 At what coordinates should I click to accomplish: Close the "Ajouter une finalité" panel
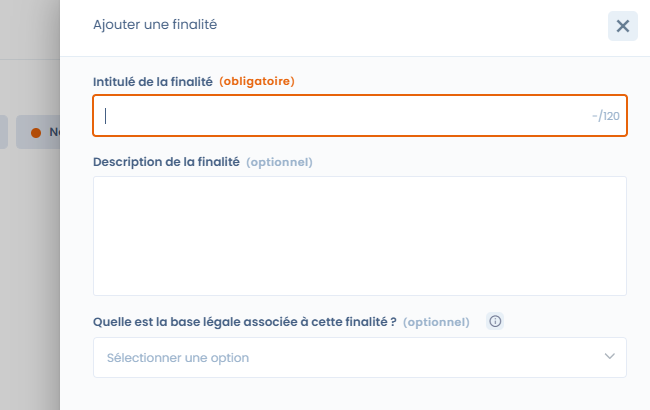pyautogui.click(x=622, y=26)
